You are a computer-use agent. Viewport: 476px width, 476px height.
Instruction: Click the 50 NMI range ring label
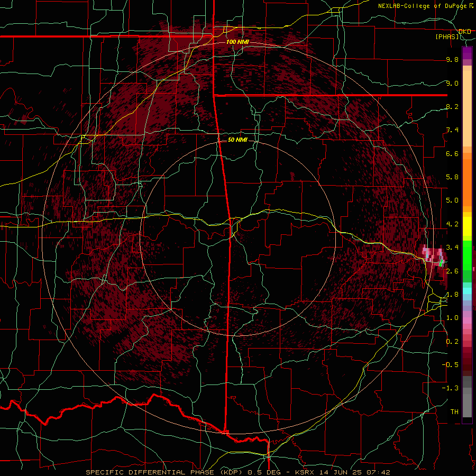(x=237, y=140)
